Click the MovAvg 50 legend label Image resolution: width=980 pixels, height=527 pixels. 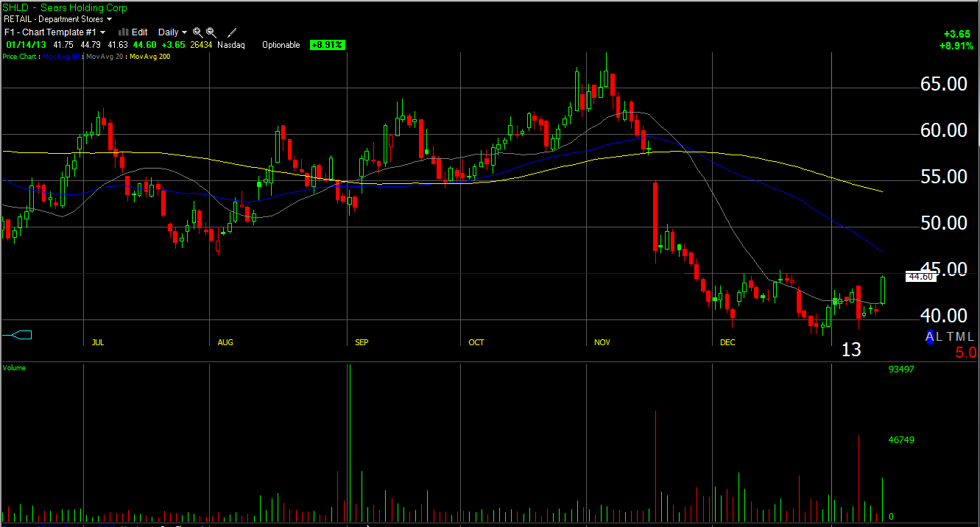(x=61, y=57)
